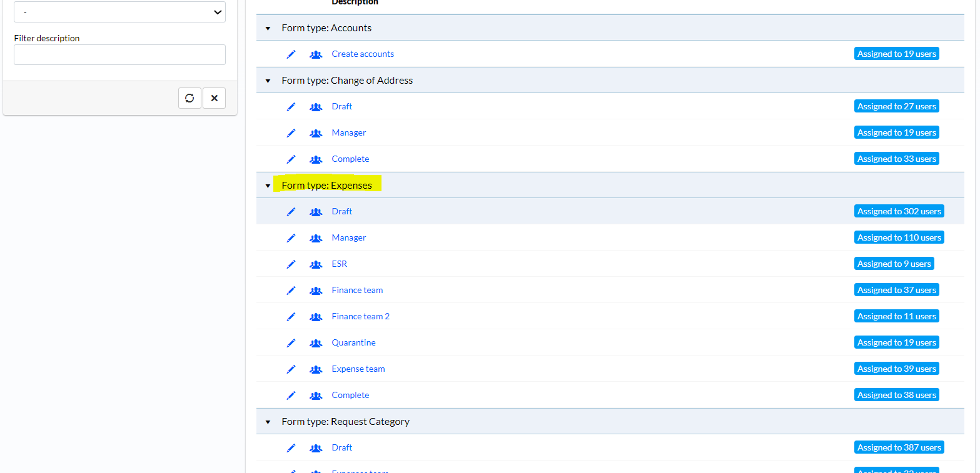Edit the Expenses Manager row via pencil
The image size is (980, 473).
pyautogui.click(x=291, y=238)
